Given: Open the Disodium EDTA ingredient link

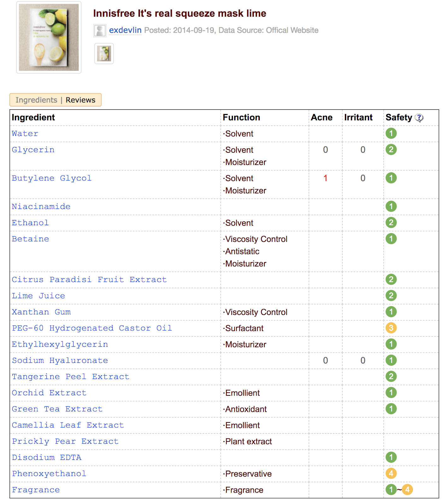Looking at the screenshot, I should (47, 457).
